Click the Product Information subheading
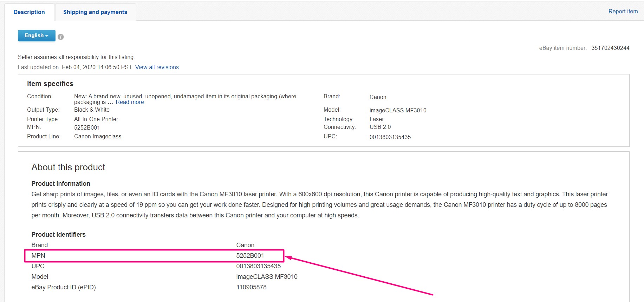This screenshot has width=644, height=302. [x=61, y=183]
